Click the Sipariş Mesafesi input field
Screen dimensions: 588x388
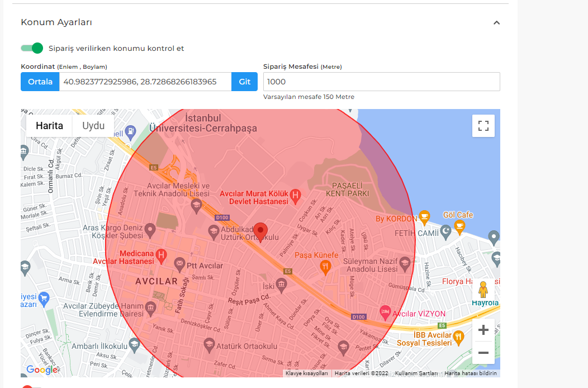[381, 82]
